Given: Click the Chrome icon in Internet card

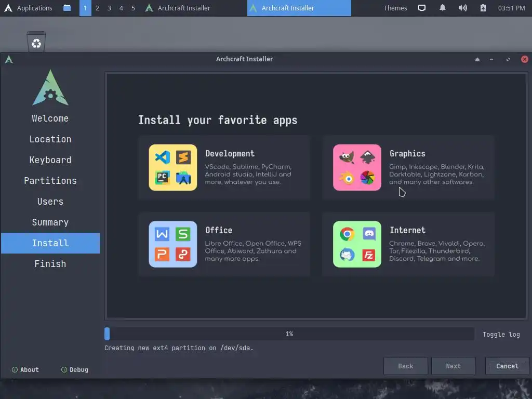Looking at the screenshot, I should point(347,234).
